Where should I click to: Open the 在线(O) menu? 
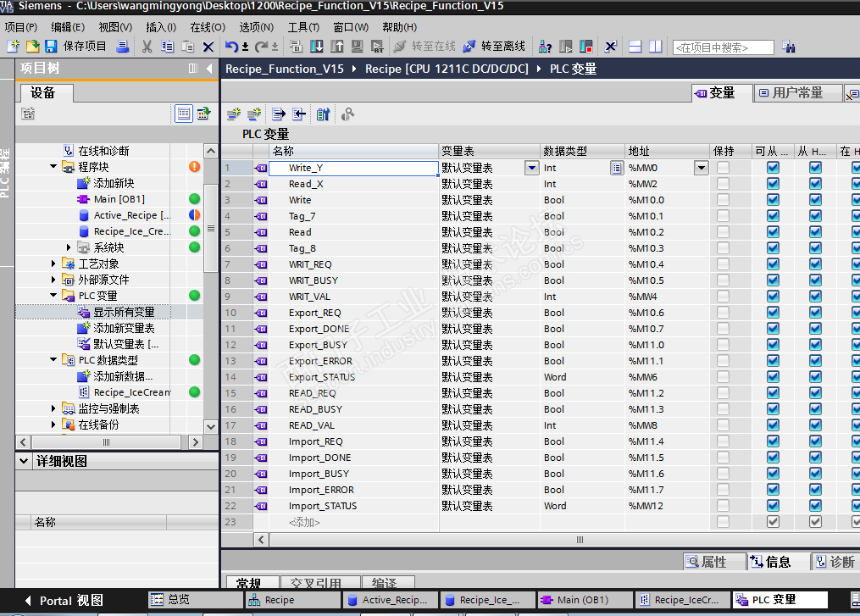[207, 27]
